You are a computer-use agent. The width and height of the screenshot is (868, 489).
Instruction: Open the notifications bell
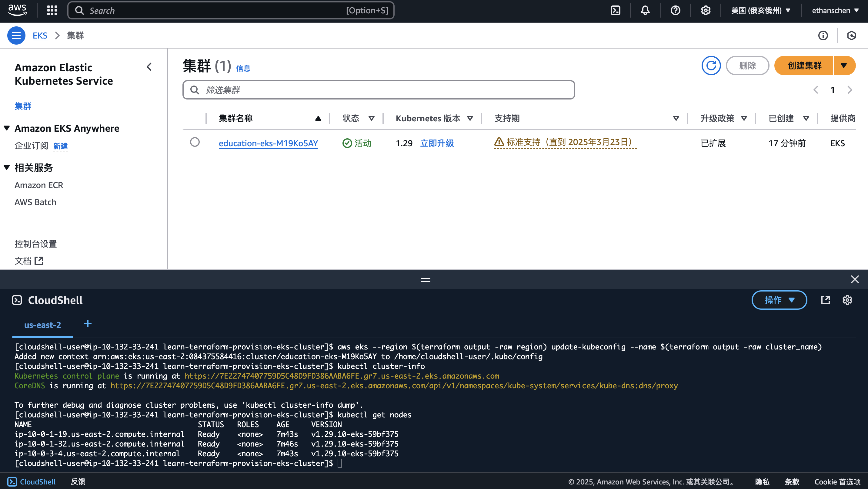coord(645,10)
